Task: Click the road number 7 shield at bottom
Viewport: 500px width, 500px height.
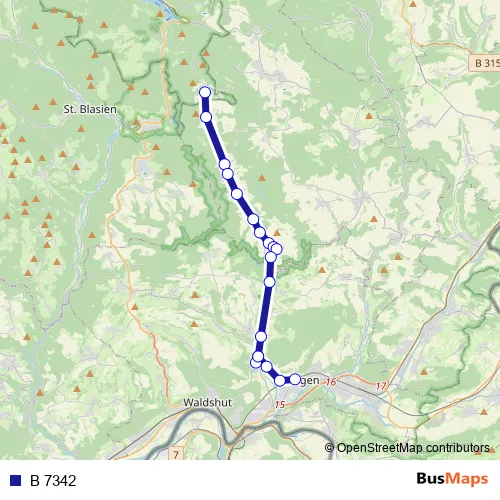Action: point(176,454)
